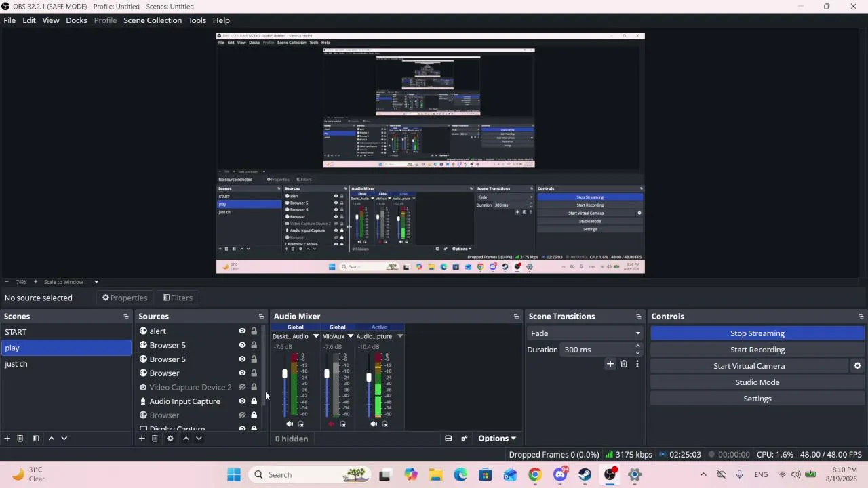Screen dimensions: 868x488
Task: Float the Sources dock panel
Action: (x=261, y=317)
